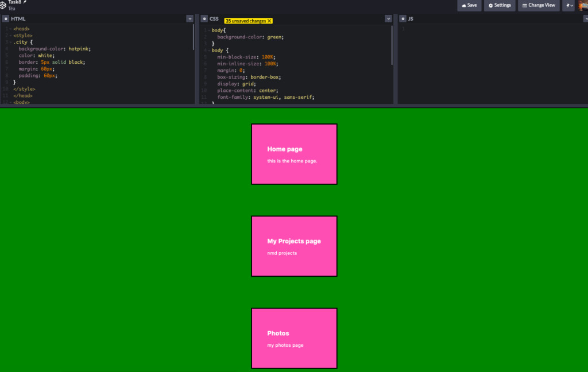Expand the CSS panel dropdown arrow
Image resolution: width=588 pixels, height=372 pixels.
[388, 19]
